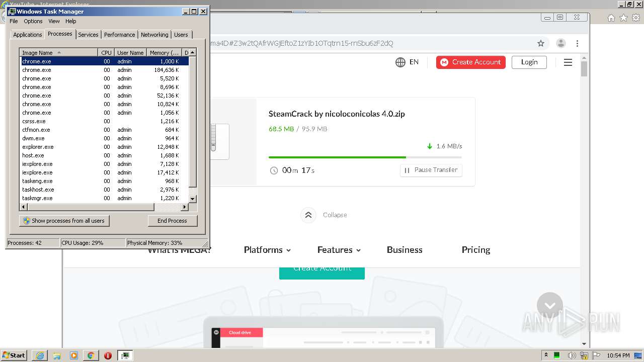Open Internet Explorer from the taskbar
This screenshot has height=362, width=644.
click(40, 355)
